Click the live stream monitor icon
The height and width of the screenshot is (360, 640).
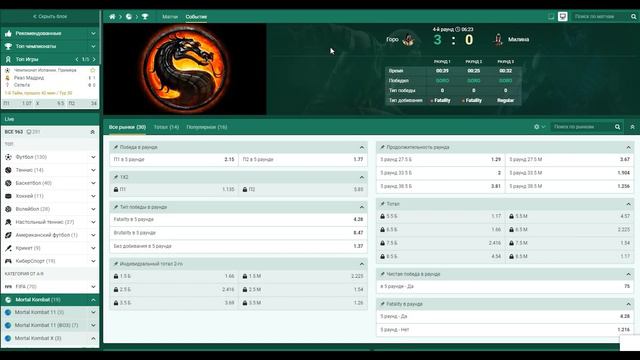(562, 16)
